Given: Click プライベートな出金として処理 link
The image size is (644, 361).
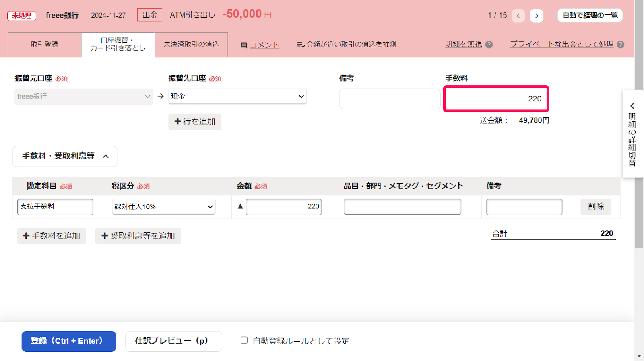Looking at the screenshot, I should (x=562, y=45).
